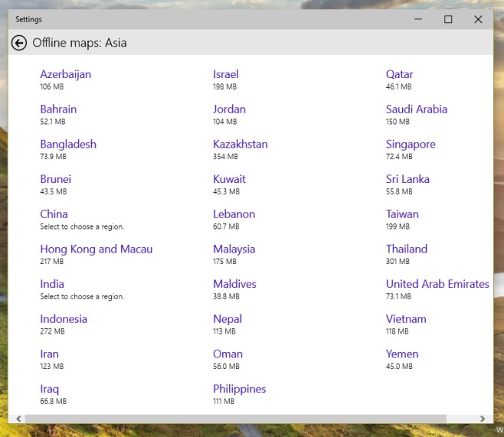Select the Qatar map
This screenshot has width=504, height=437.
399,74
